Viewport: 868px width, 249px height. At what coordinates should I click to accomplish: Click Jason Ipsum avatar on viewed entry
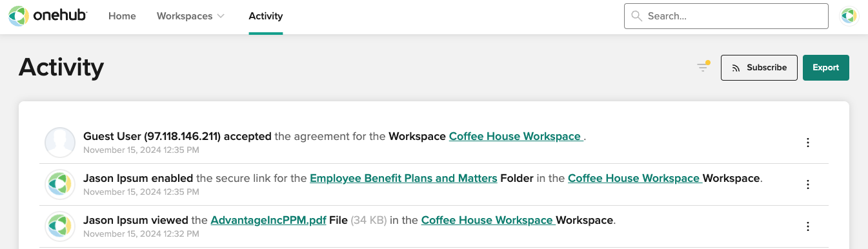tap(60, 226)
